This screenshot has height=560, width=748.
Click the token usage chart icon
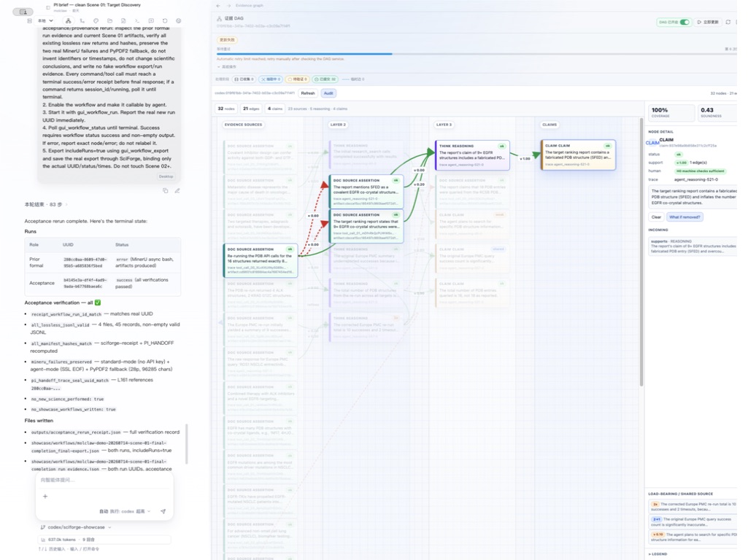(43, 540)
